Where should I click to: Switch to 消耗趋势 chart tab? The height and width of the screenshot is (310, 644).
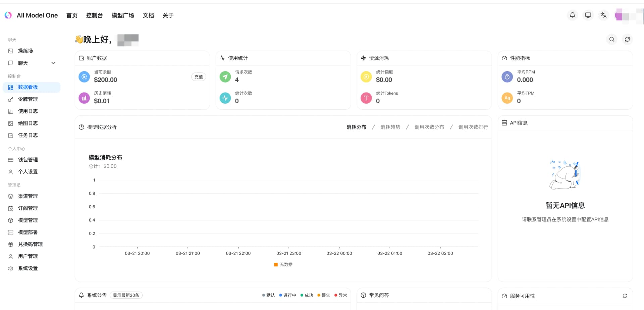pos(390,127)
